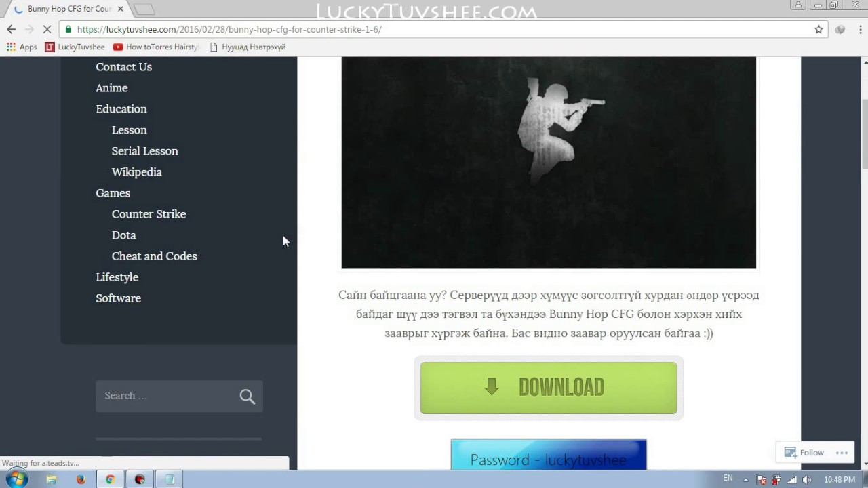
Task: Open Action Center flag icon
Action: 762,479
